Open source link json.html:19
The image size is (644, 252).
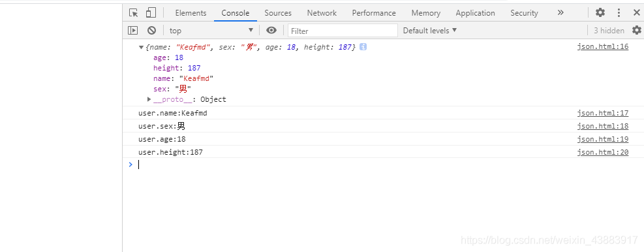(x=602, y=139)
